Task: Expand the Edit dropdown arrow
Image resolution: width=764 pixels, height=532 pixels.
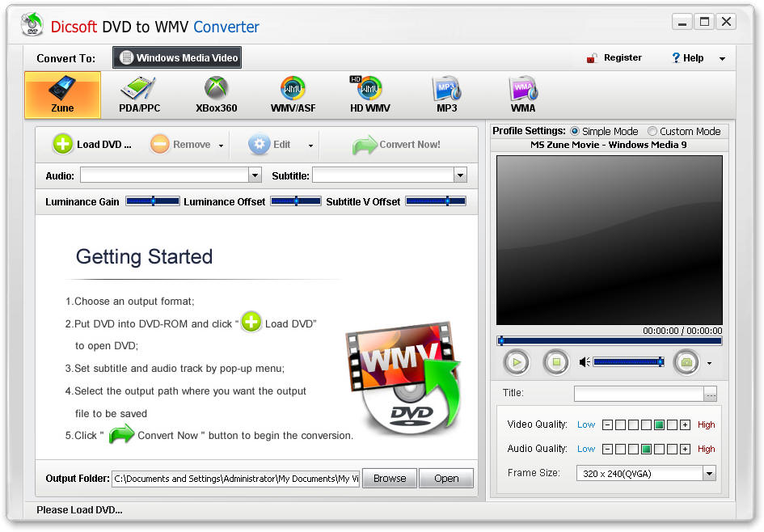Action: click(311, 146)
